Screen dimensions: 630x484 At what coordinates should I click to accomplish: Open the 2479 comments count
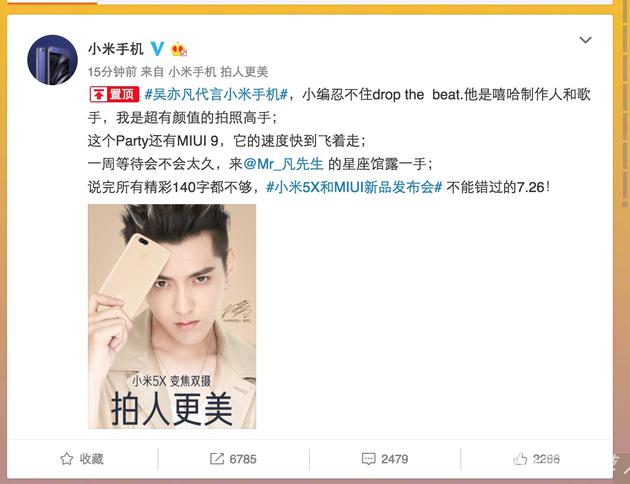click(x=395, y=459)
